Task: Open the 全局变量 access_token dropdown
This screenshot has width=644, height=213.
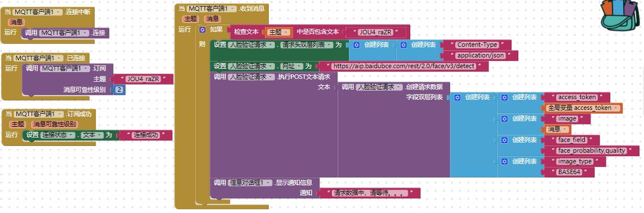Action: (x=584, y=108)
